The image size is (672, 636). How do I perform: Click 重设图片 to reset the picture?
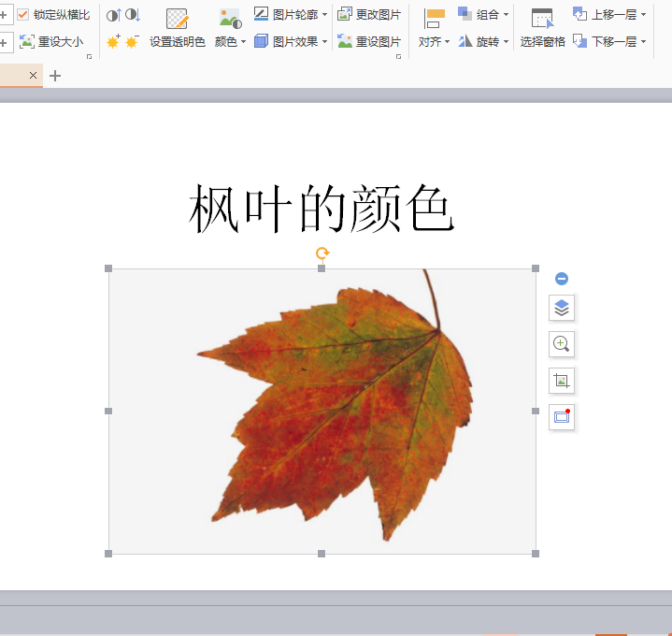[369, 41]
